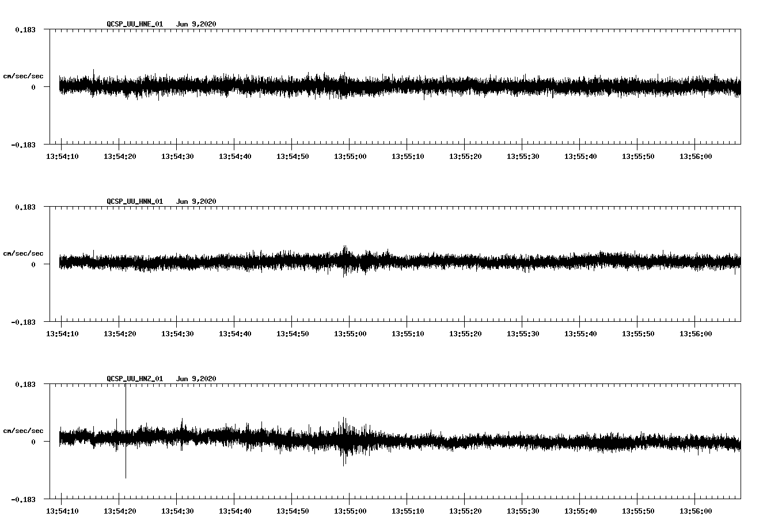782x532 pixels.
Task: Click the 13:55:00 burst on the HNZ trace
Action: (345, 441)
